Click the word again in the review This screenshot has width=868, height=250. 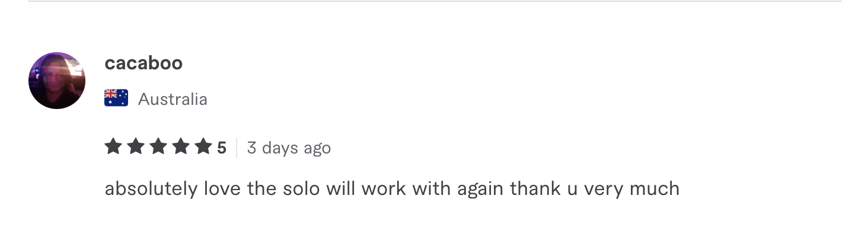pyautogui.click(x=480, y=190)
